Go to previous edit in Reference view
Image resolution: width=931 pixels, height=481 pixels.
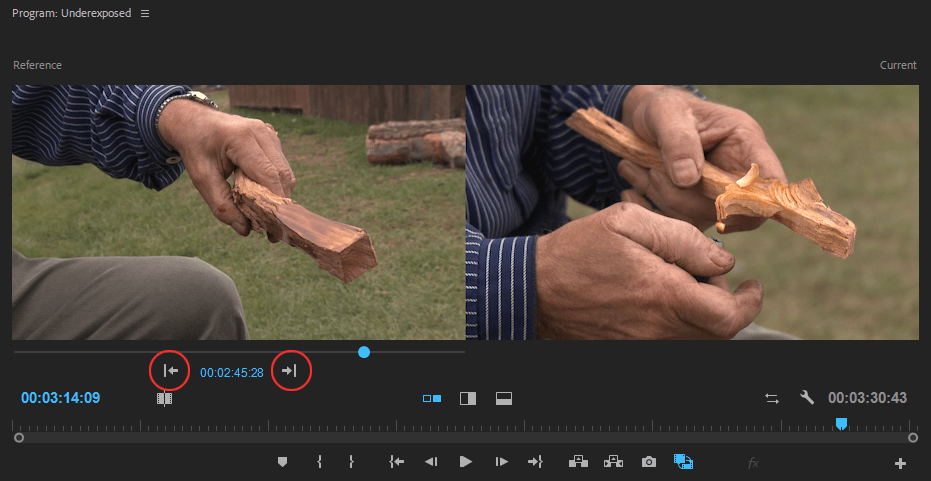[170, 371]
